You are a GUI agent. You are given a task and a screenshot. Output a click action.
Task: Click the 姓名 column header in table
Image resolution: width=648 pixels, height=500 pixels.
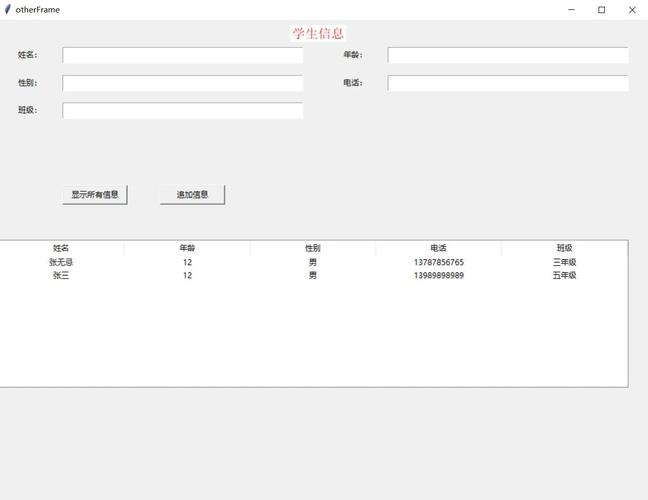(61, 248)
